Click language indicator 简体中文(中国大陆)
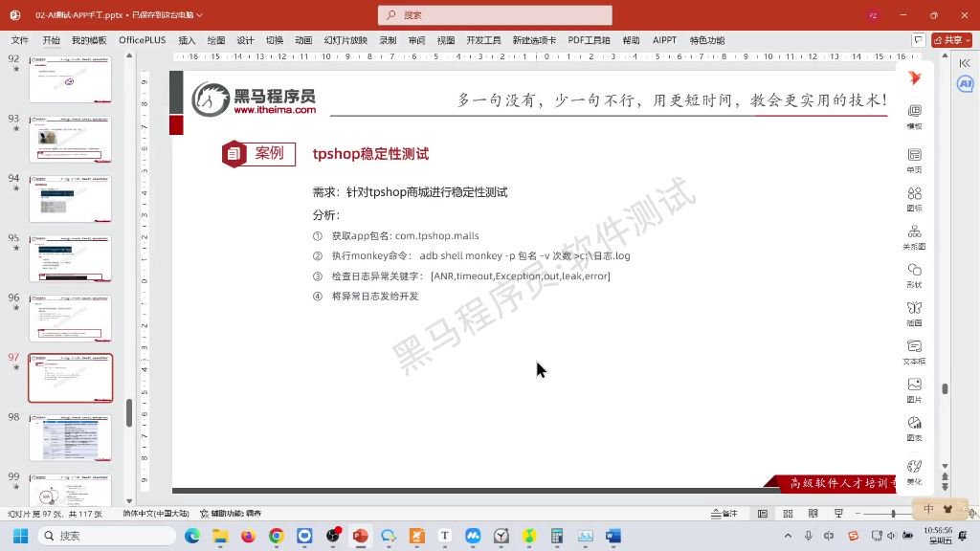Viewport: 980px width, 551px height. [156, 514]
